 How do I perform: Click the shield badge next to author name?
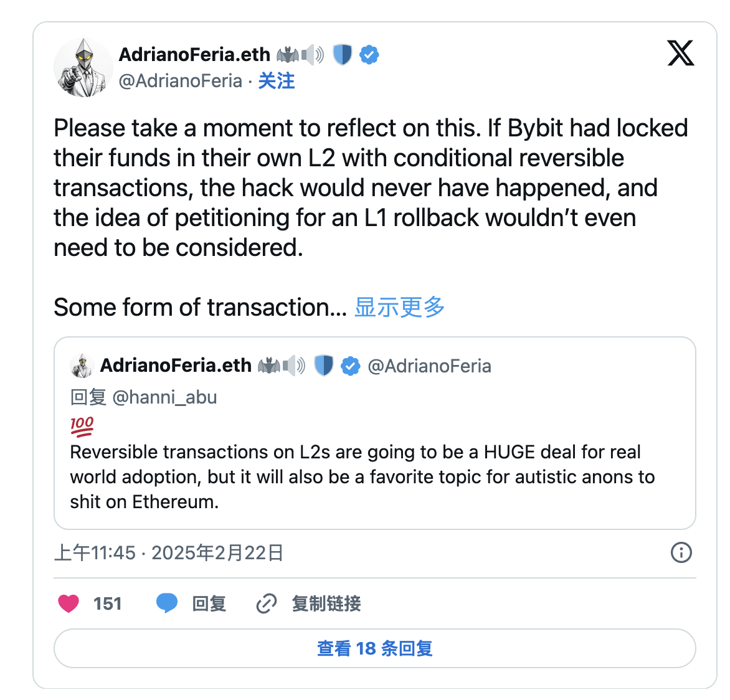coord(343,55)
